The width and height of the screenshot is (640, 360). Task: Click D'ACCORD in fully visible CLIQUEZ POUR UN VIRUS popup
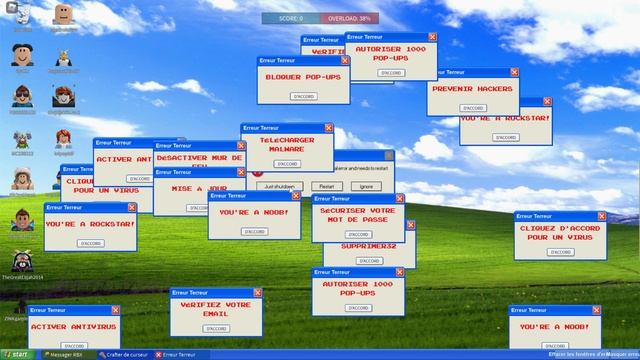560,252
